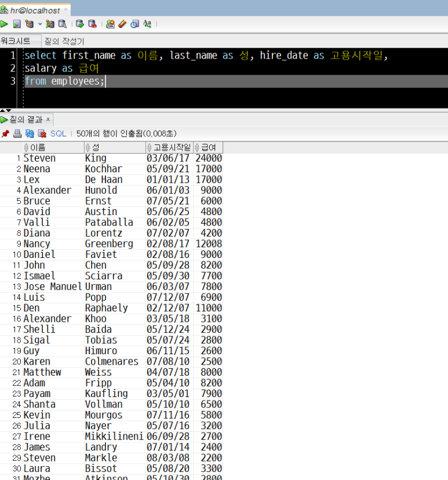Select cell 'Colmenares'
The image size is (448, 480).
point(115,362)
